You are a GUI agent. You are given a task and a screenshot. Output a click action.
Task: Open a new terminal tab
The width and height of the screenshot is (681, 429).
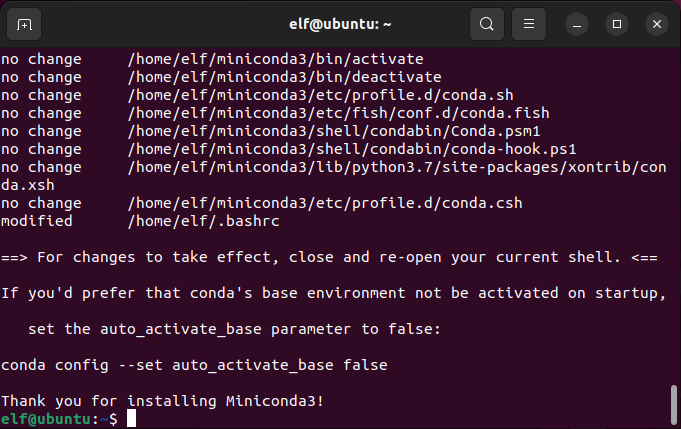coord(24,24)
